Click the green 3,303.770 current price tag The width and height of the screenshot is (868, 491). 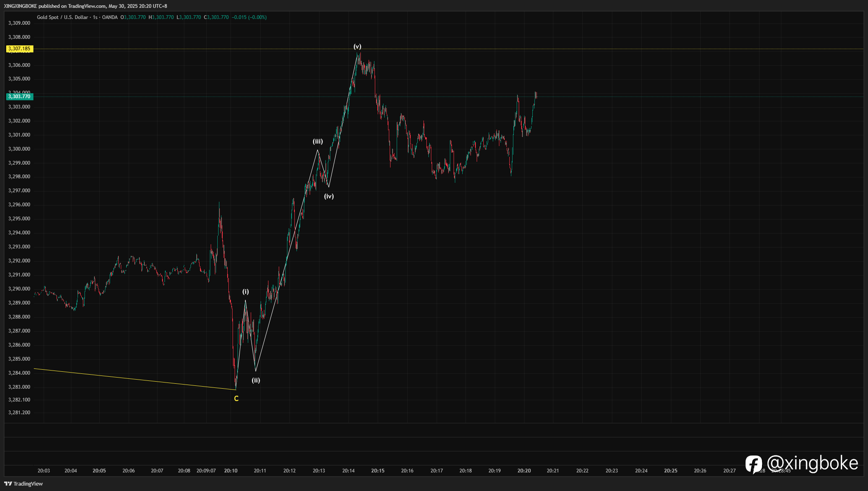point(19,97)
